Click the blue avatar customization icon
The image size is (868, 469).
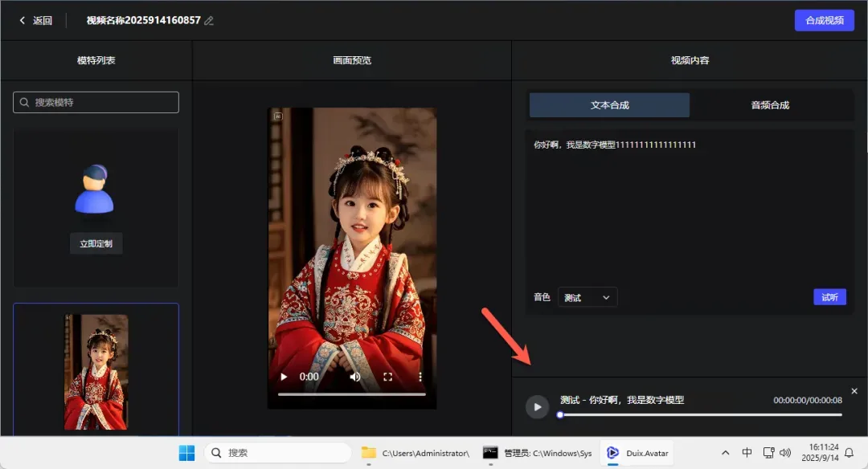coord(96,190)
